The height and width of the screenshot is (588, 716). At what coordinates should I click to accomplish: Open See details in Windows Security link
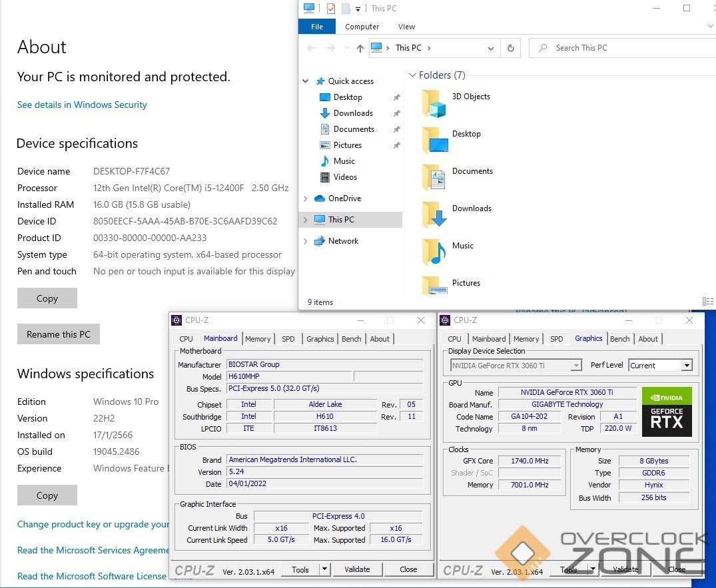pyautogui.click(x=82, y=105)
